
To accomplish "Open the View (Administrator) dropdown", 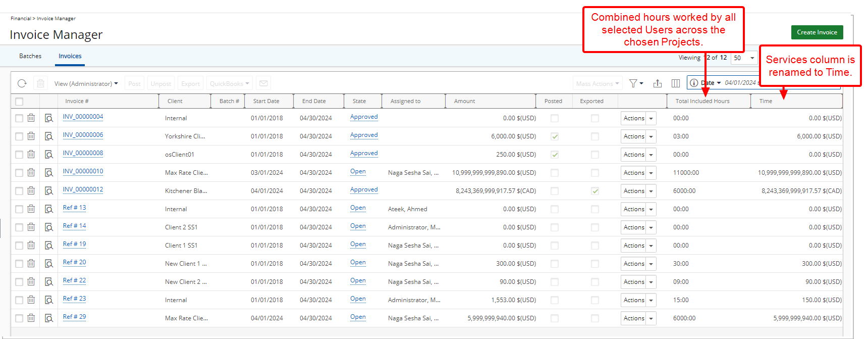I will [86, 83].
